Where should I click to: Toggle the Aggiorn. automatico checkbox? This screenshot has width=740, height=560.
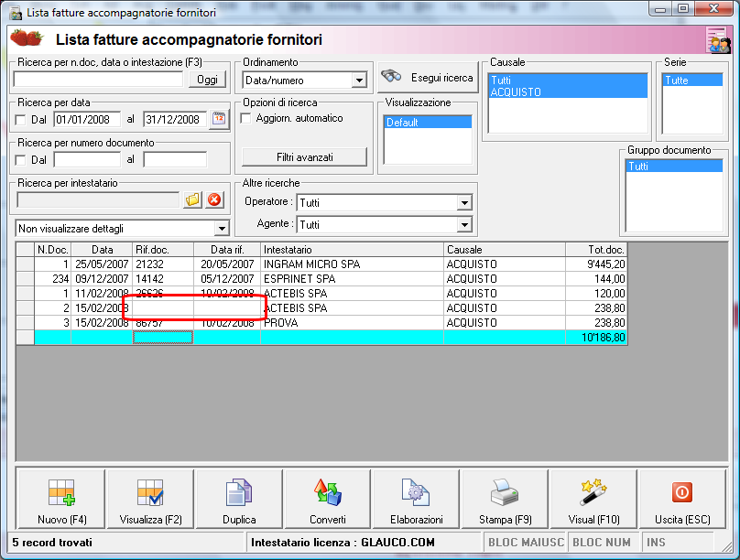click(x=245, y=118)
